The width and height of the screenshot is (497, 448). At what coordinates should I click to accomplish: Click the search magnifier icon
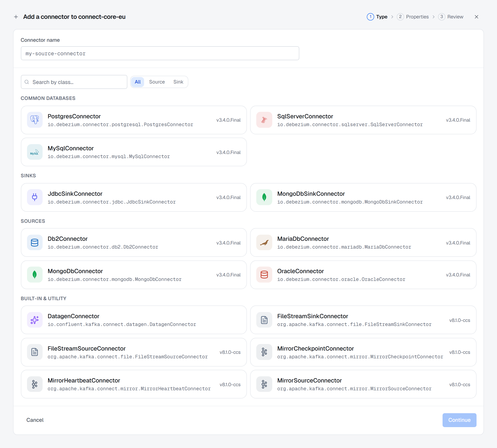click(x=27, y=82)
